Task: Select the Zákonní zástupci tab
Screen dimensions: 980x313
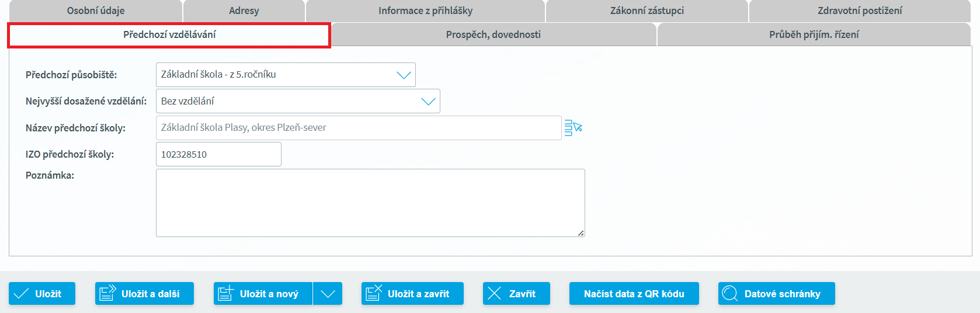Action: (647, 11)
